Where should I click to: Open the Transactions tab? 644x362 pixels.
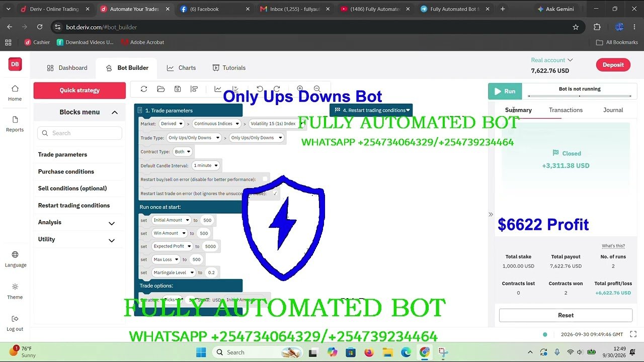(x=566, y=110)
